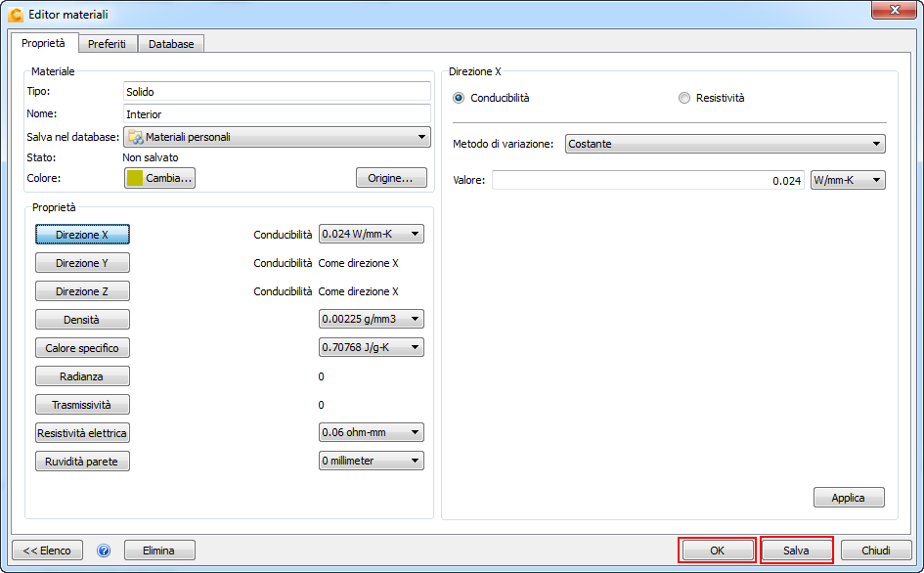Click the Salva button
The image size is (924, 573).
[796, 551]
